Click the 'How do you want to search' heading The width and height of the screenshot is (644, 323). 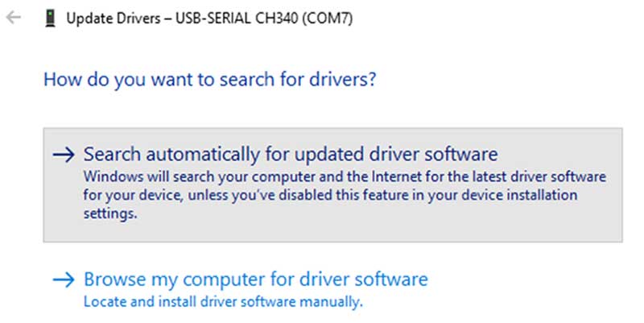coord(211,80)
